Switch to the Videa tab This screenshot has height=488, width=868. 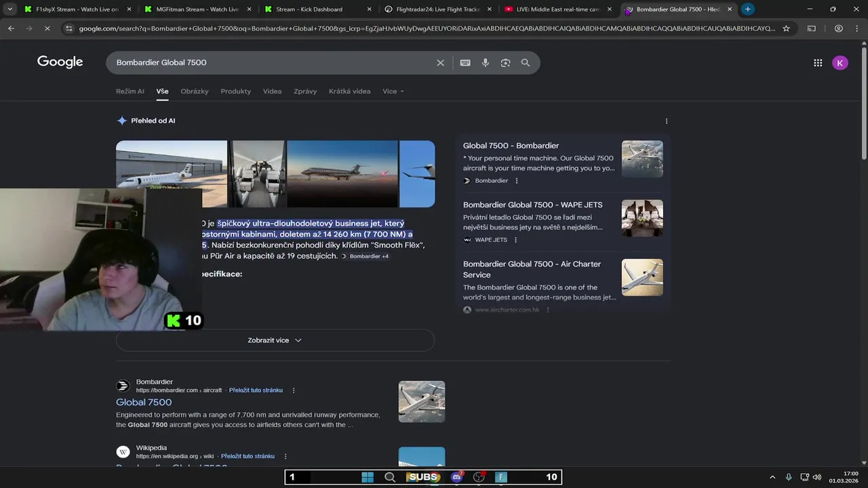click(273, 91)
